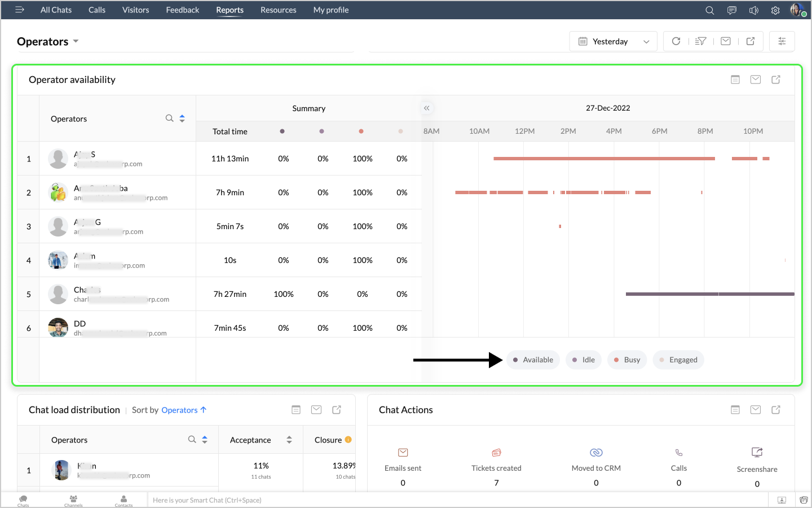This screenshot has height=508, width=812.
Task: Search operators in the availability table
Action: (x=169, y=119)
